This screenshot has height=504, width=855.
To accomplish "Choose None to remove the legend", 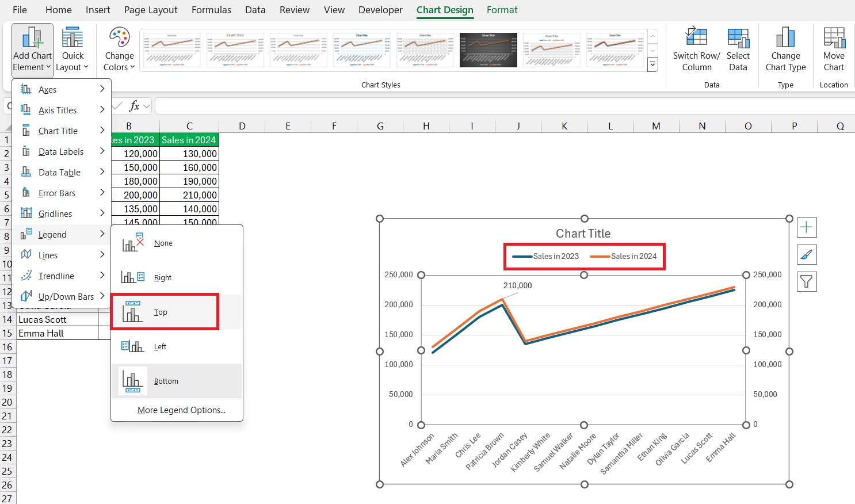I will [x=163, y=243].
